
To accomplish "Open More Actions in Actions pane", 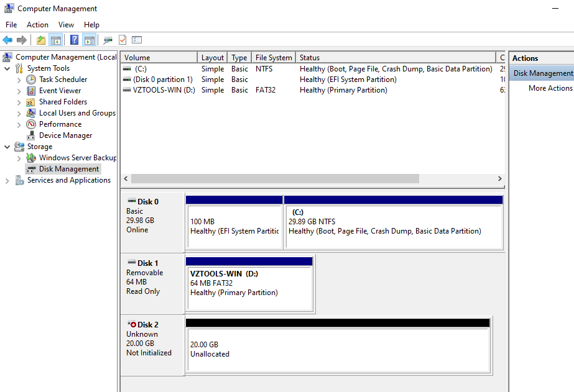I will coord(550,88).
